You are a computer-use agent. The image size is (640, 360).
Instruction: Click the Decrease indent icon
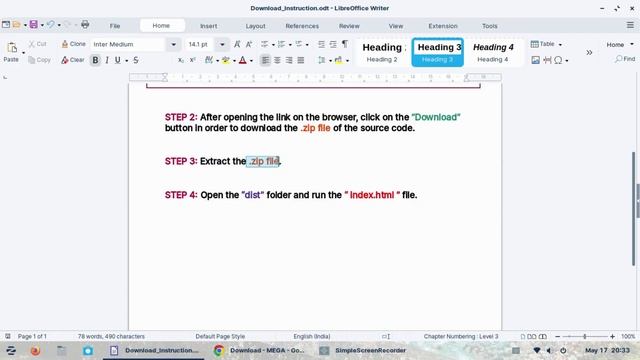(333, 44)
